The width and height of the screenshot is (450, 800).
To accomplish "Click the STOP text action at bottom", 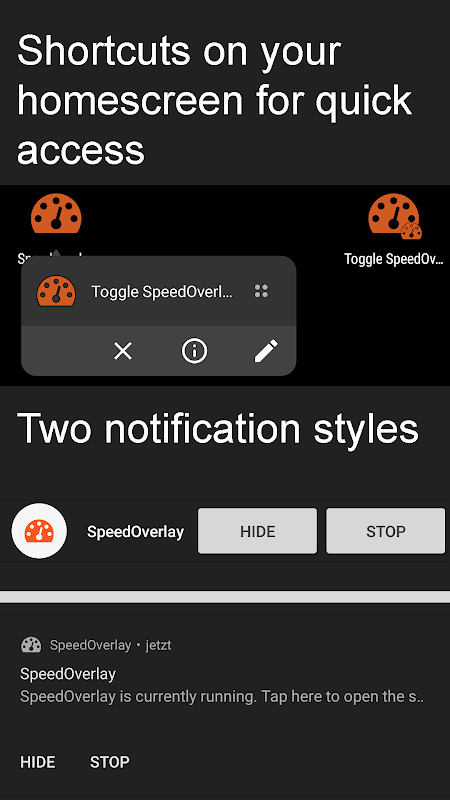I will click(110, 762).
